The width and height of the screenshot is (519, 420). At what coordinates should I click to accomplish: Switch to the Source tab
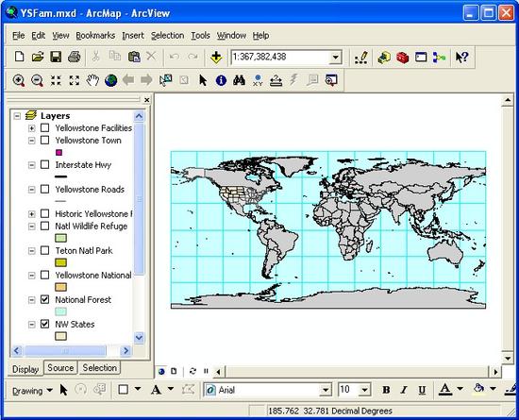coord(60,368)
